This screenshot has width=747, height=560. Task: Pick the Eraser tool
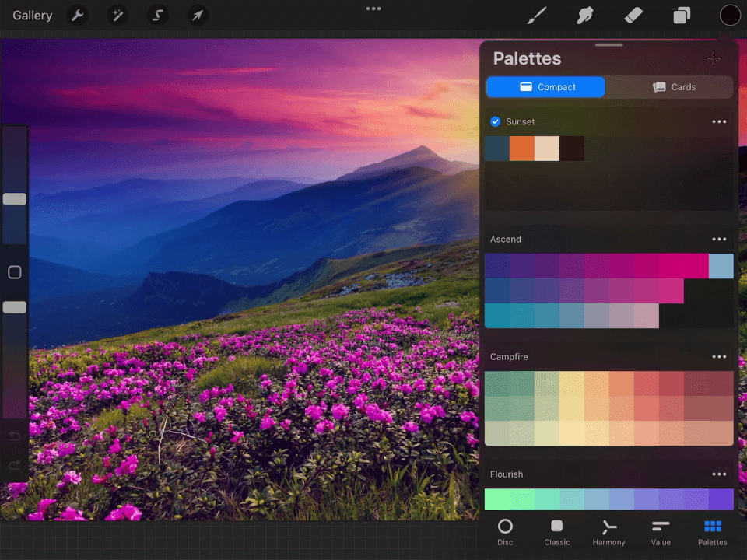(x=633, y=16)
